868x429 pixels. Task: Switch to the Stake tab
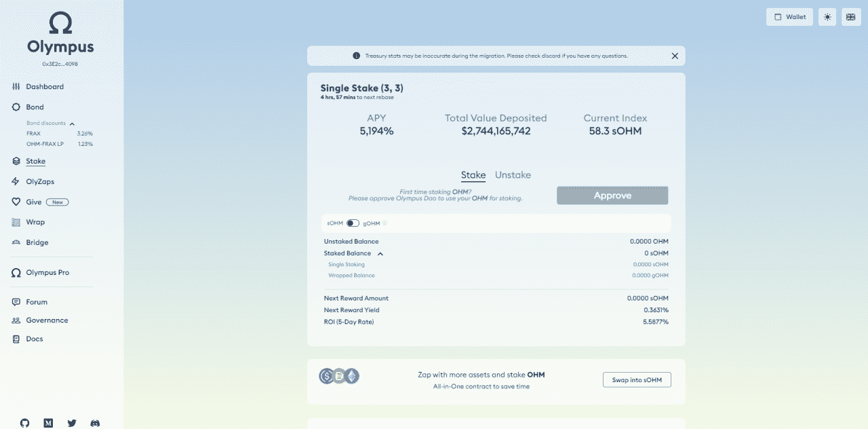(x=473, y=175)
